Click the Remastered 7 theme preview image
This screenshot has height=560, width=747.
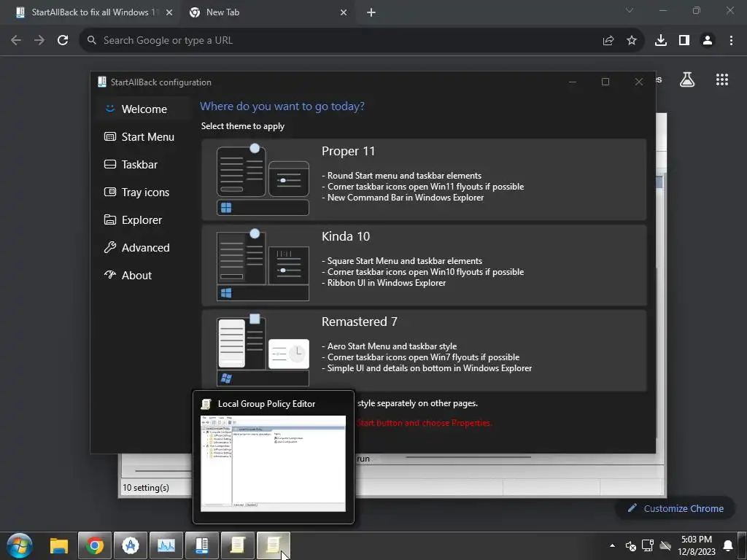[x=263, y=350]
